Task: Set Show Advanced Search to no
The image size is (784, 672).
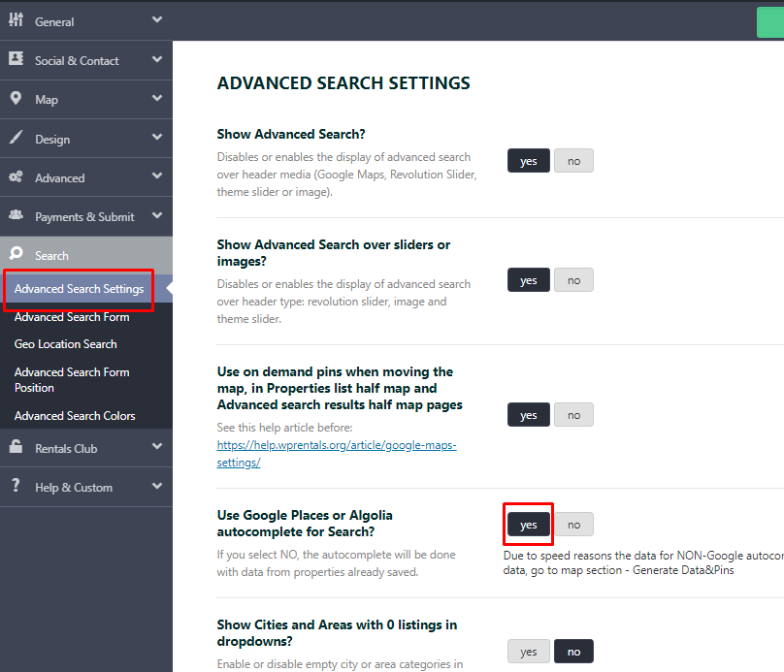Action: (x=573, y=161)
